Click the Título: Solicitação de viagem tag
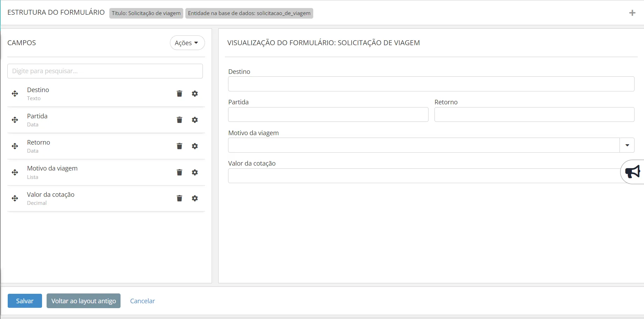644x319 pixels. point(146,13)
